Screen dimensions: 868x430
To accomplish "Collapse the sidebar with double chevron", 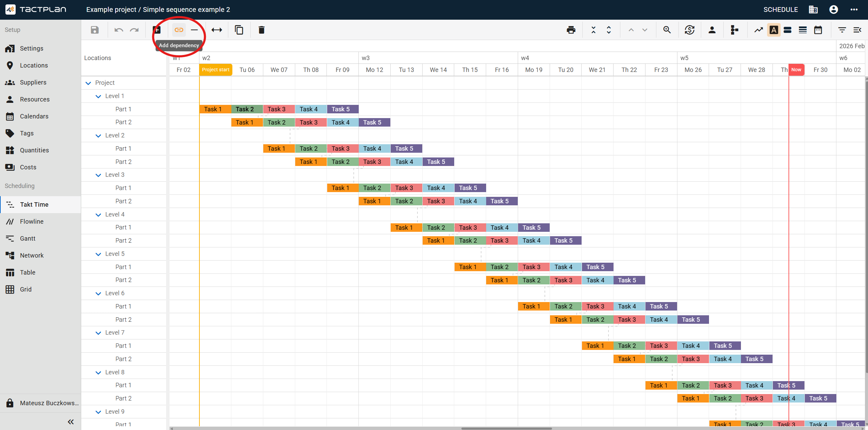I will (71, 422).
